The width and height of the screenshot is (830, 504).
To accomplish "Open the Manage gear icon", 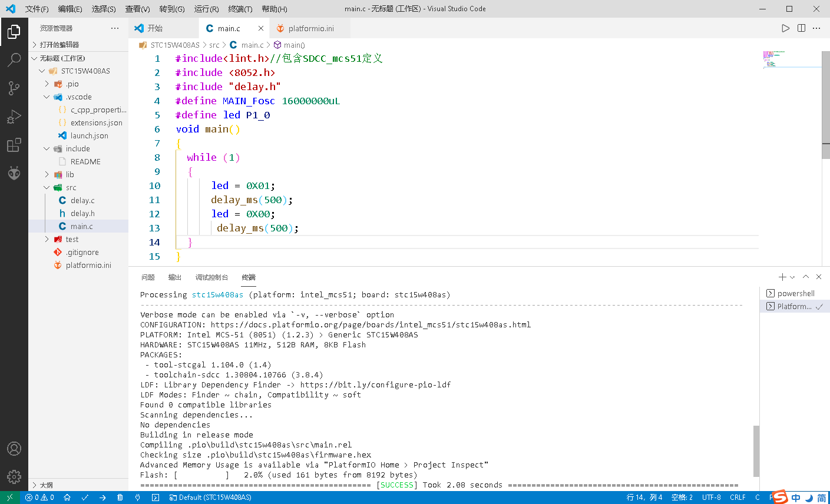I will [14, 476].
